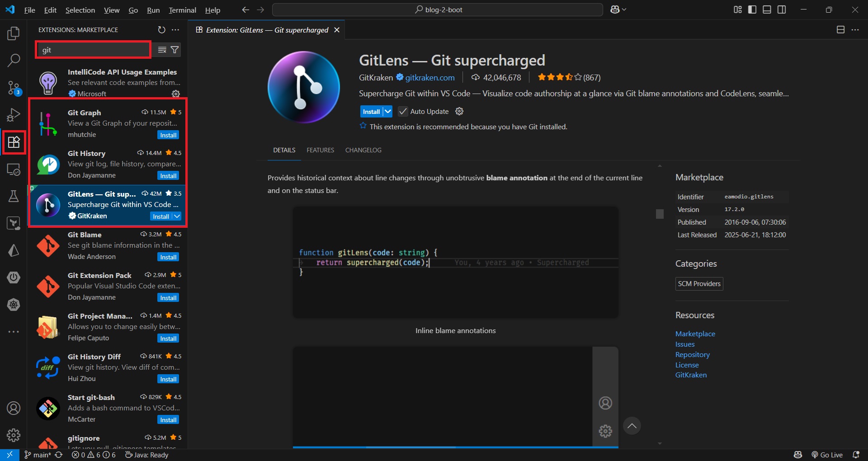The image size is (868, 461).
Task: Open Views and More Actions in Extensions header
Action: (x=175, y=30)
